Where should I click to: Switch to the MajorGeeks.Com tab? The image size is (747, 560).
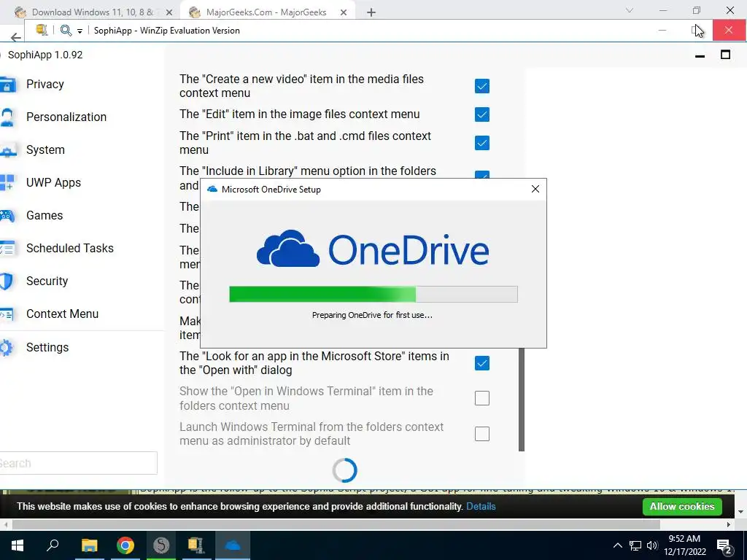267,12
